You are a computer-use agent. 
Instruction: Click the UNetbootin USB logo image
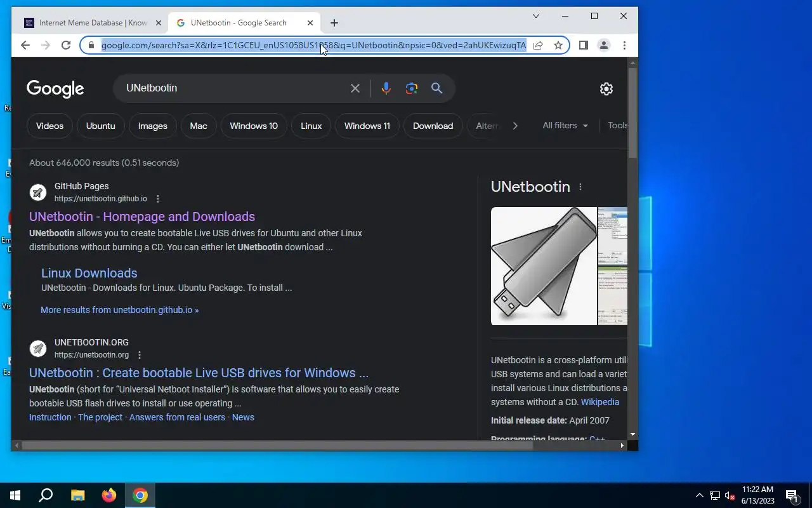tap(544, 266)
